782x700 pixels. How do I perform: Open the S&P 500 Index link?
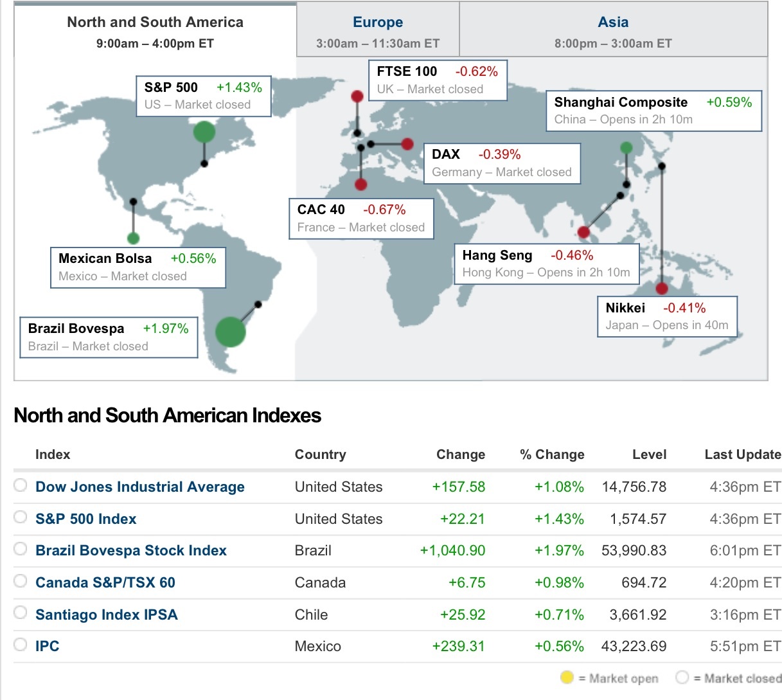click(86, 519)
